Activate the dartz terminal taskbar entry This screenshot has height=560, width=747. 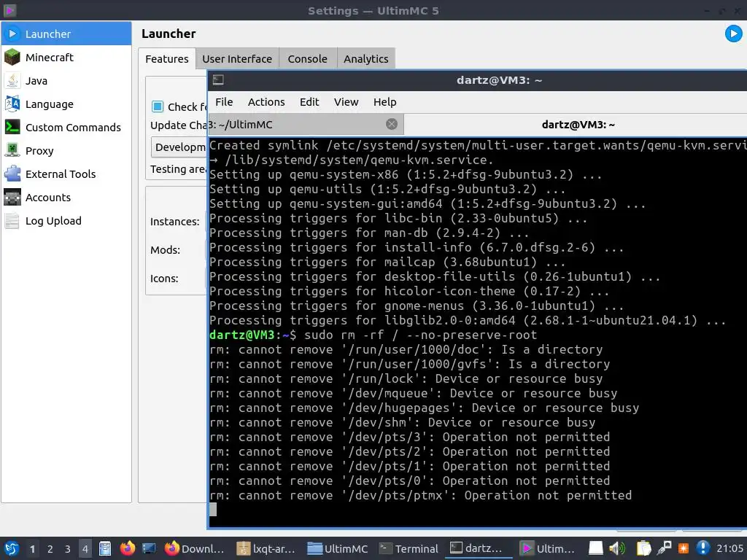click(479, 548)
